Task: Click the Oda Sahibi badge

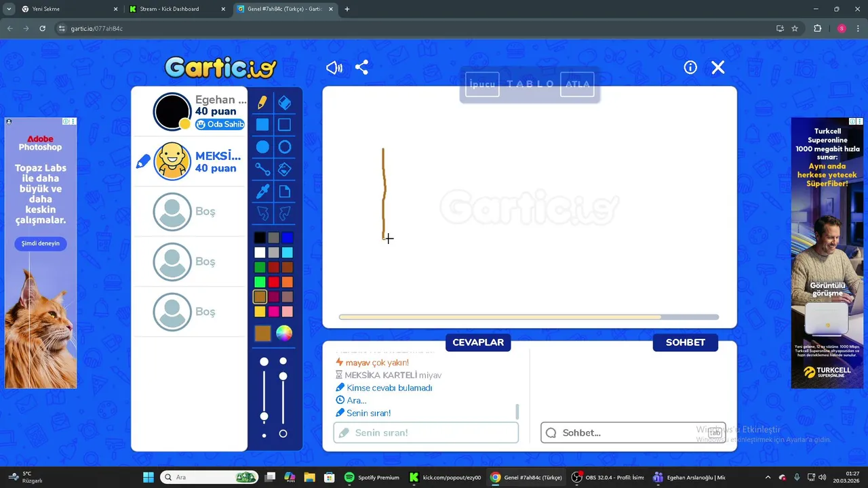Action: 220,124
